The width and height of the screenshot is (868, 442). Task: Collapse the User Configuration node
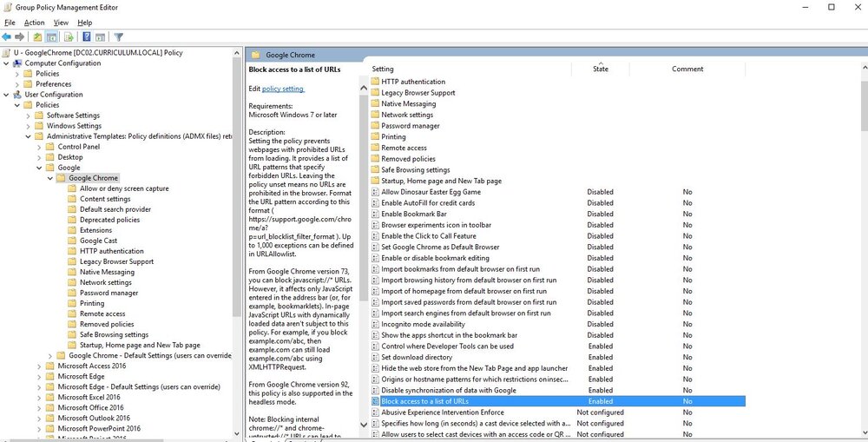pyautogui.click(x=6, y=95)
